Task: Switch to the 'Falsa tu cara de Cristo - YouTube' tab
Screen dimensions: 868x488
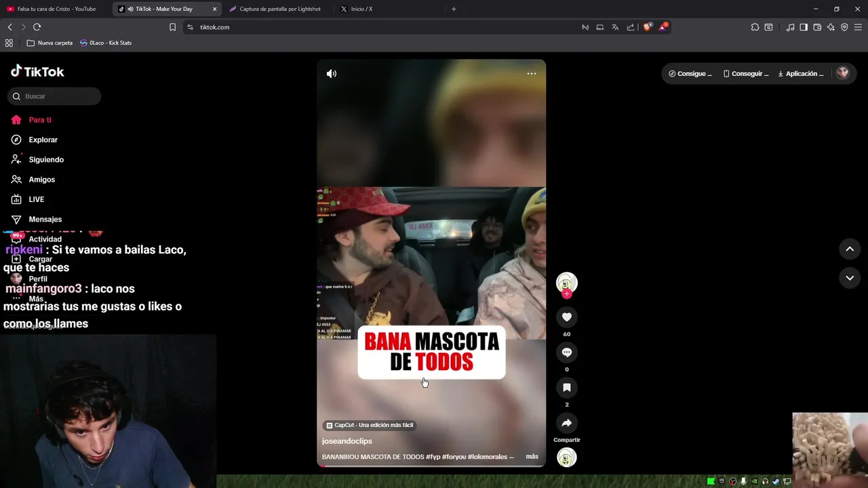Action: 56,9
